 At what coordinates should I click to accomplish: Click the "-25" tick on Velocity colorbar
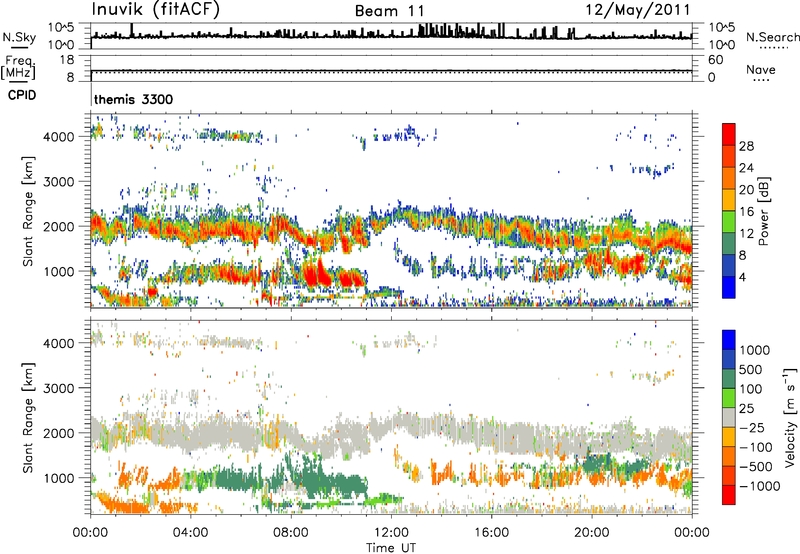752,427
